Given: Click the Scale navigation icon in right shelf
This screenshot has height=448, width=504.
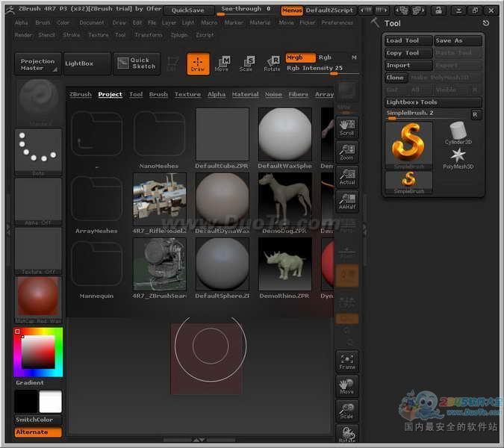Looking at the screenshot, I should [x=346, y=411].
